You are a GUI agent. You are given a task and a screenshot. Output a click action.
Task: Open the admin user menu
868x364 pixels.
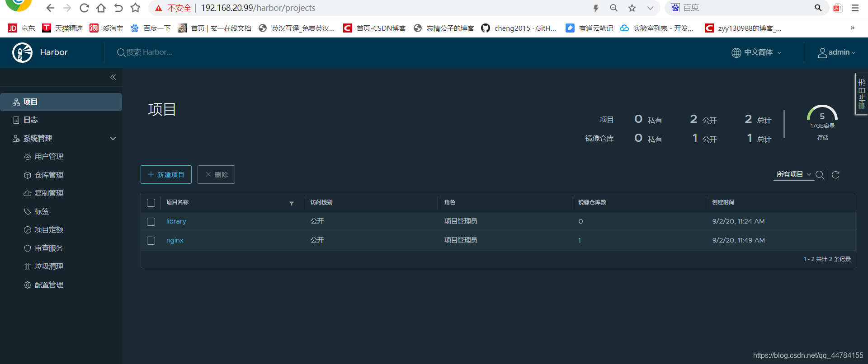click(x=836, y=52)
